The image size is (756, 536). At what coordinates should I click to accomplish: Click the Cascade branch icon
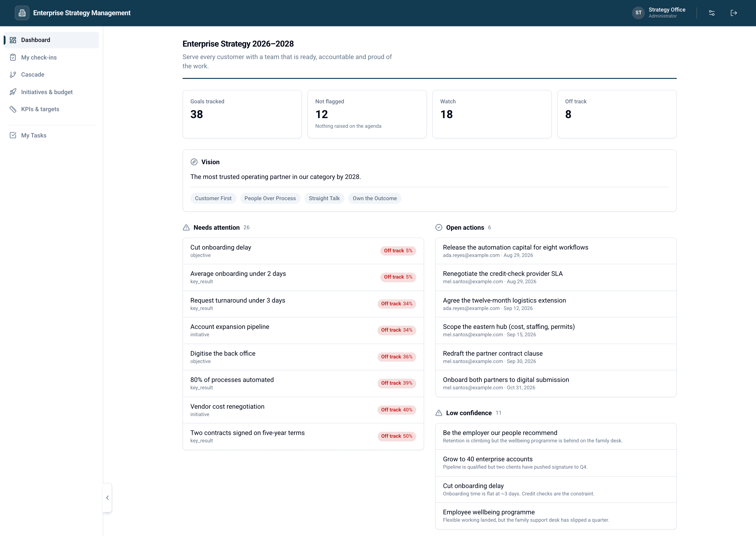(13, 74)
